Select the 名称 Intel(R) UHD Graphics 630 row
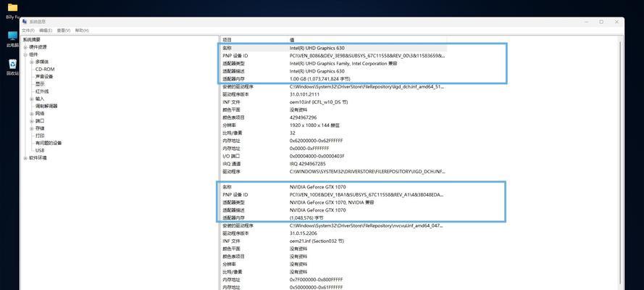644x290 pixels. (333, 48)
